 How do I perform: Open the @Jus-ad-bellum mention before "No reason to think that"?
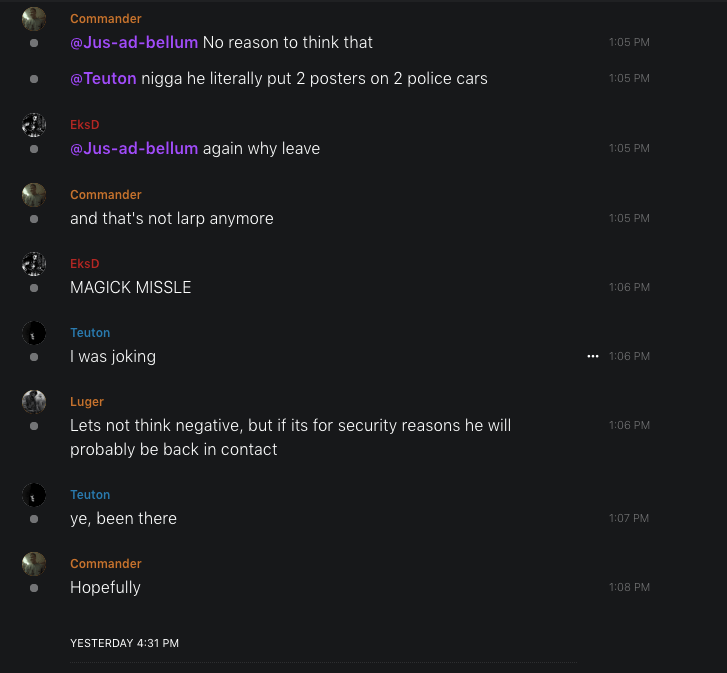pos(134,42)
